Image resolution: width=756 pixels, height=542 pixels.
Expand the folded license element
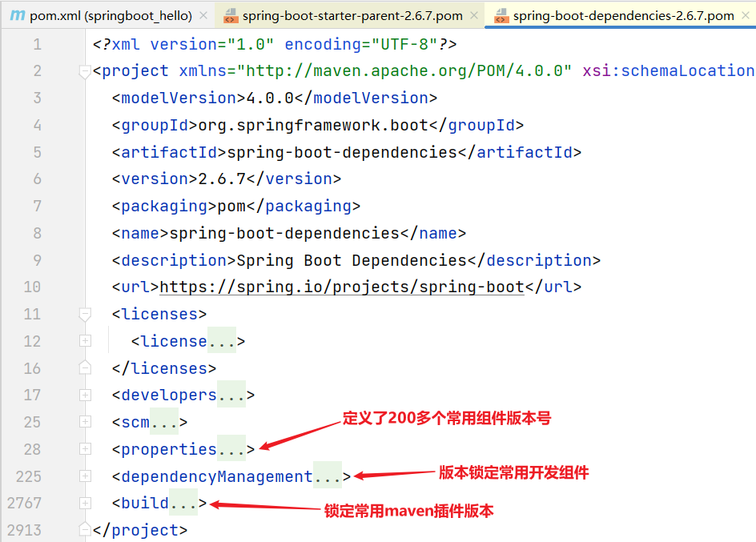point(85,341)
